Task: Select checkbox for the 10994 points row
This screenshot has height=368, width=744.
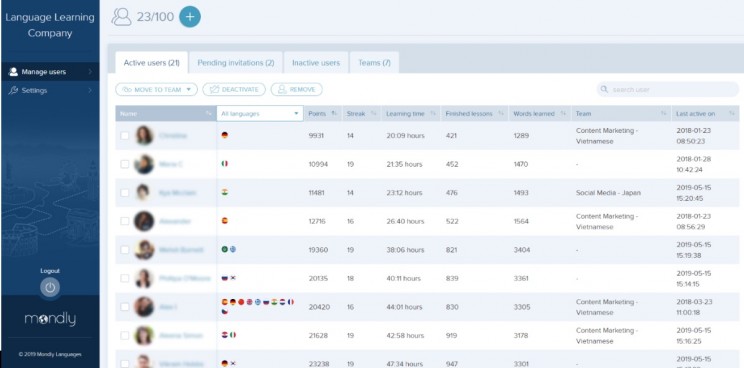Action: click(x=124, y=164)
